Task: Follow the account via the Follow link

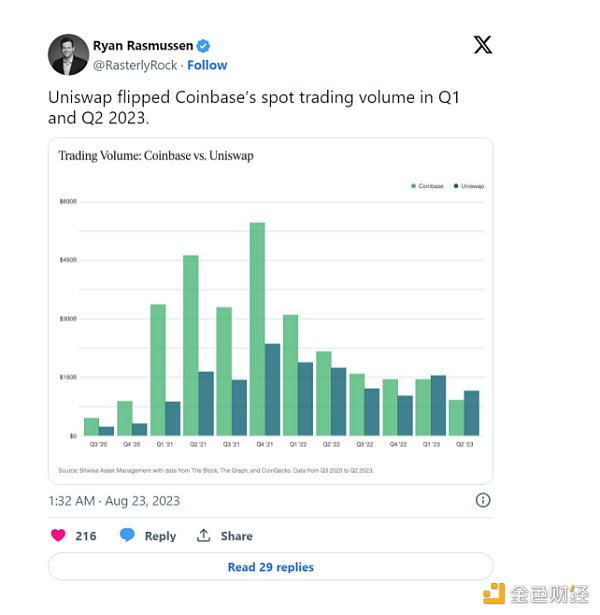Action: click(x=207, y=65)
